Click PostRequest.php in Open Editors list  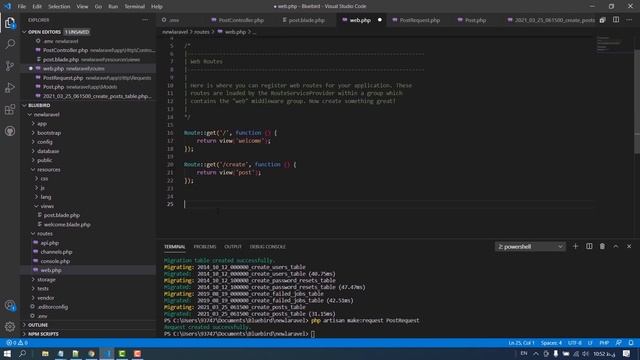pos(88,78)
